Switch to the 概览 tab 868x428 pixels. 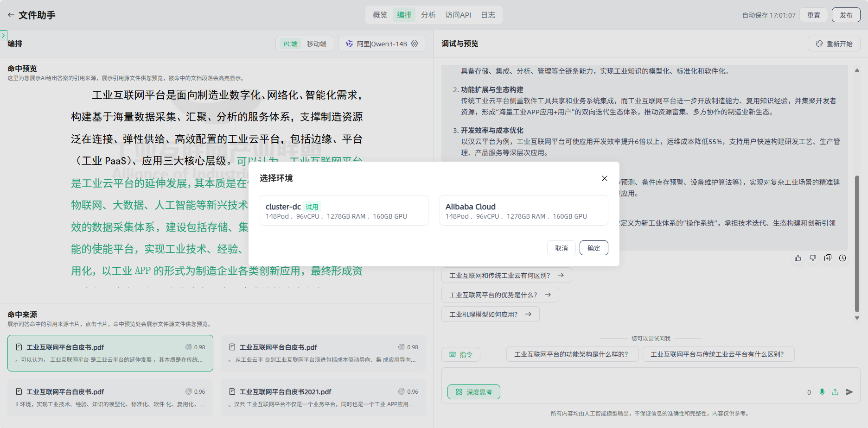(380, 15)
